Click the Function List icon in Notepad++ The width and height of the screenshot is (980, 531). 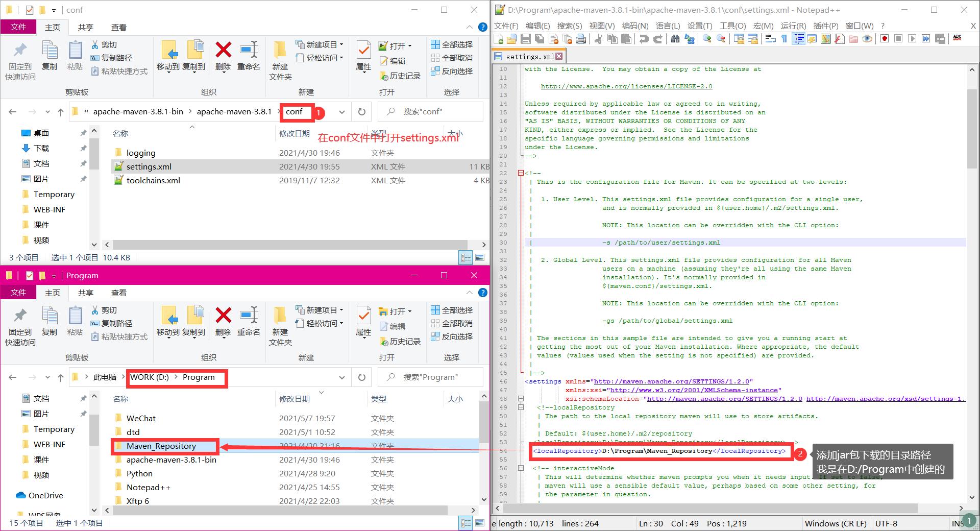click(839, 39)
